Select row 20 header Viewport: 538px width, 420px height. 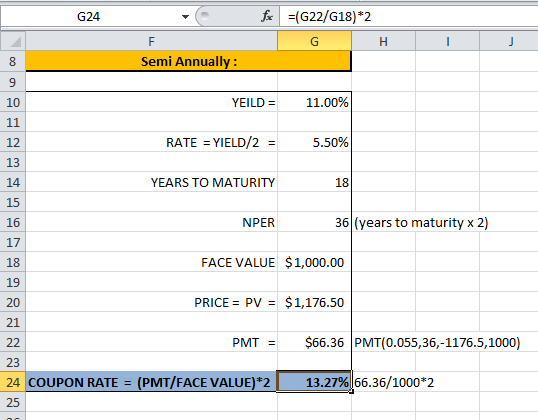coord(13,302)
